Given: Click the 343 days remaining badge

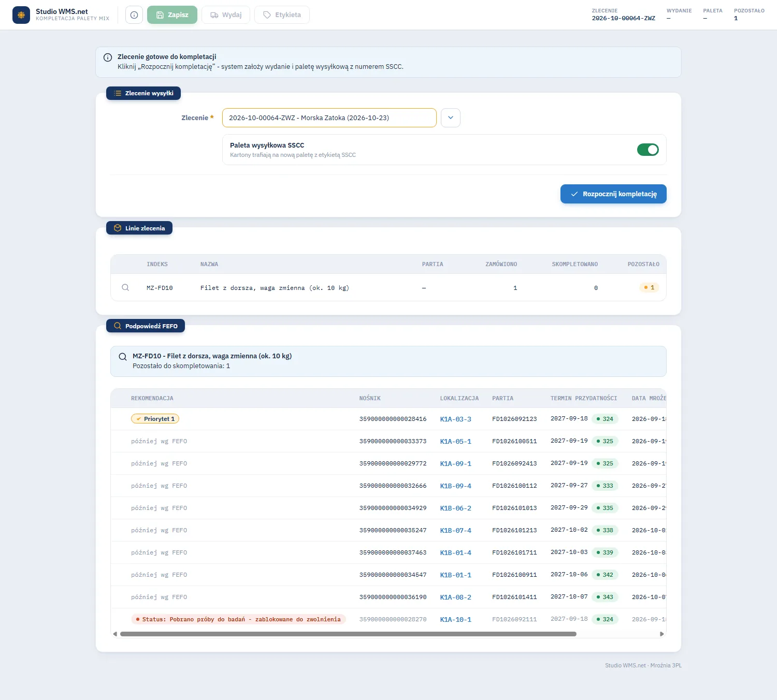Looking at the screenshot, I should [x=605, y=597].
